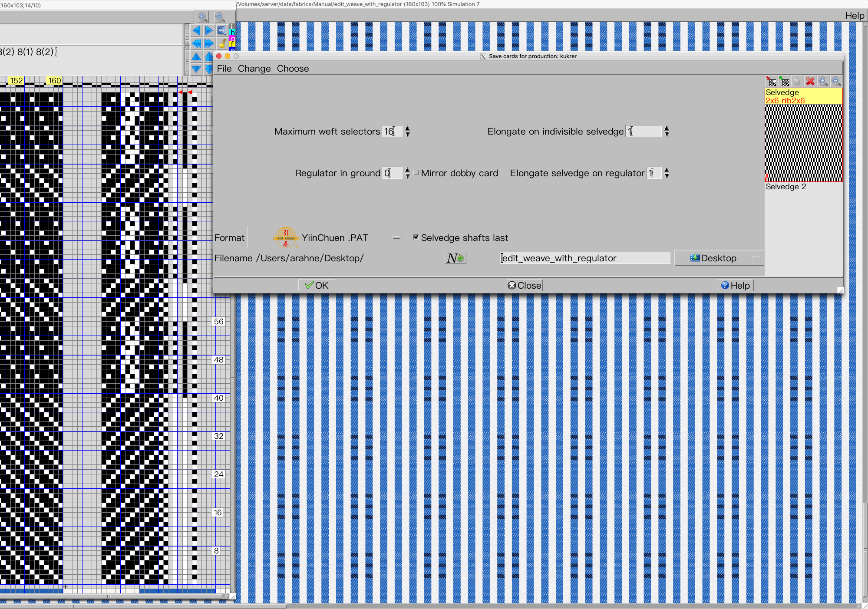Open the Choose menu
This screenshot has width=868, height=609.
293,69
